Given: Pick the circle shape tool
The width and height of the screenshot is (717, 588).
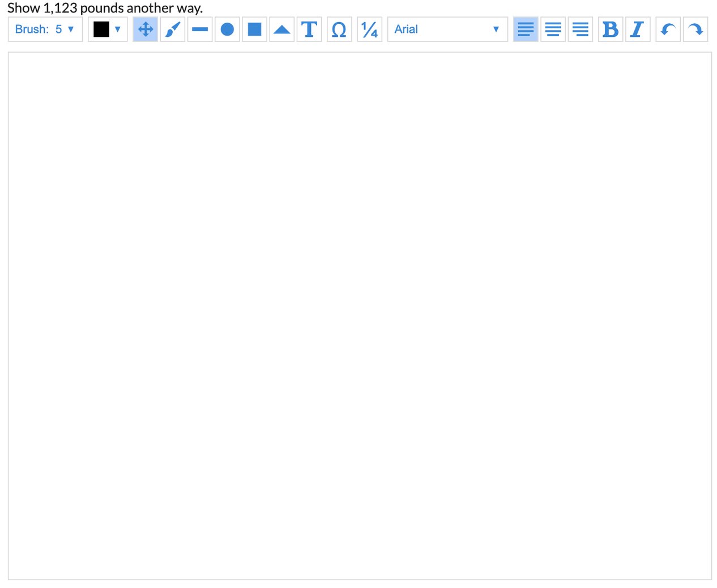Looking at the screenshot, I should 227,29.
